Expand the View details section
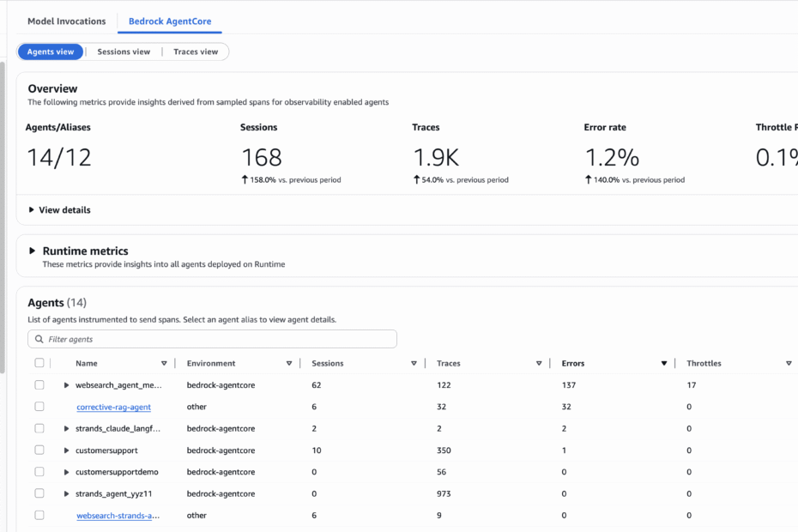The image size is (798, 532). click(59, 209)
